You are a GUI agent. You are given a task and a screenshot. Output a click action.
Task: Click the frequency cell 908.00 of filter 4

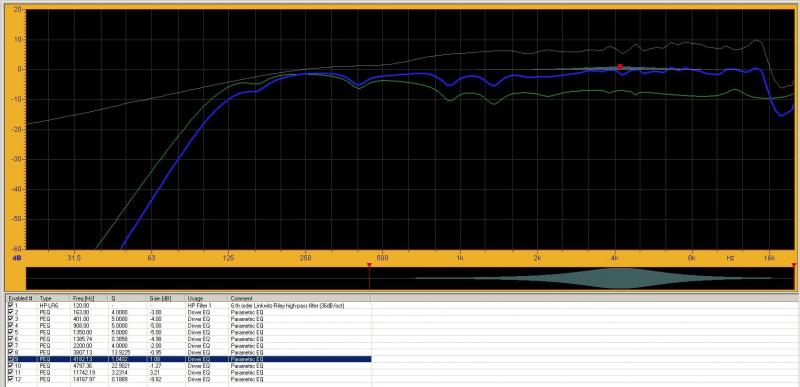coord(81,325)
